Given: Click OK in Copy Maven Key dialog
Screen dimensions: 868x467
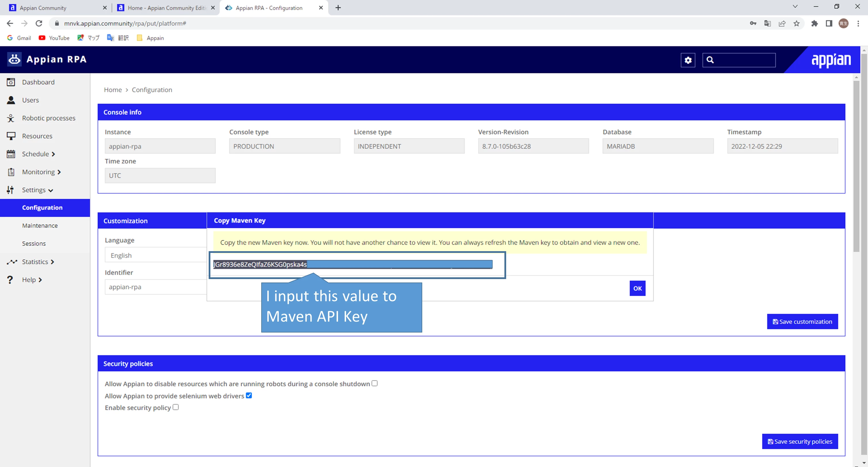Looking at the screenshot, I should point(637,289).
